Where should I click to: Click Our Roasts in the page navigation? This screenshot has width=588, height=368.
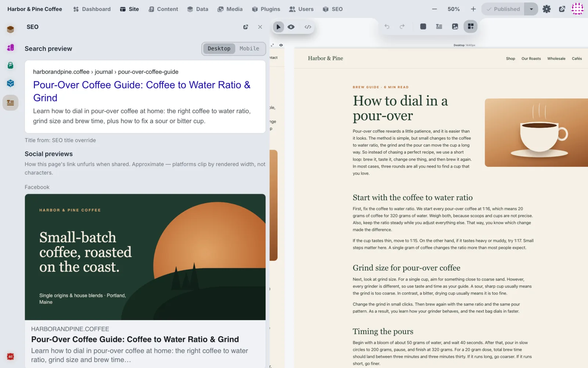(x=531, y=58)
